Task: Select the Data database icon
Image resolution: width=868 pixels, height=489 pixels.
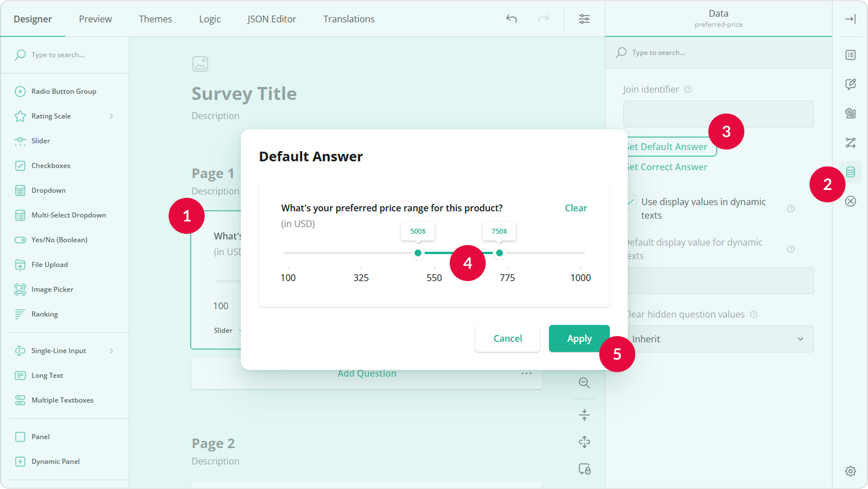Action: pyautogui.click(x=850, y=171)
